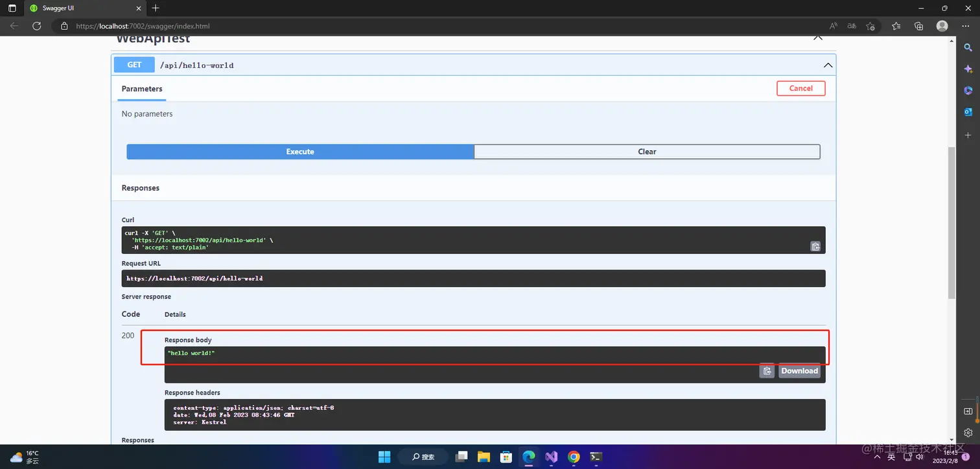The width and height of the screenshot is (980, 469).
Task: Open a new browser tab
Action: pos(156,8)
